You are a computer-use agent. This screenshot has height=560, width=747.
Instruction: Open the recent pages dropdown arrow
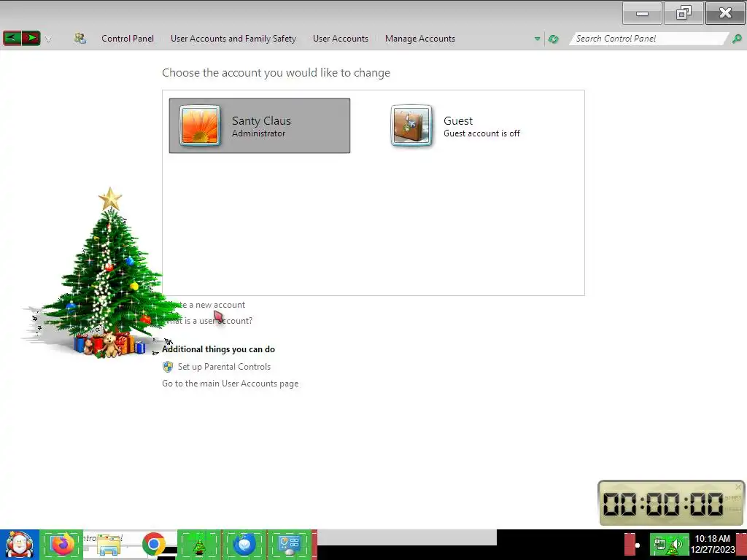[48, 39]
